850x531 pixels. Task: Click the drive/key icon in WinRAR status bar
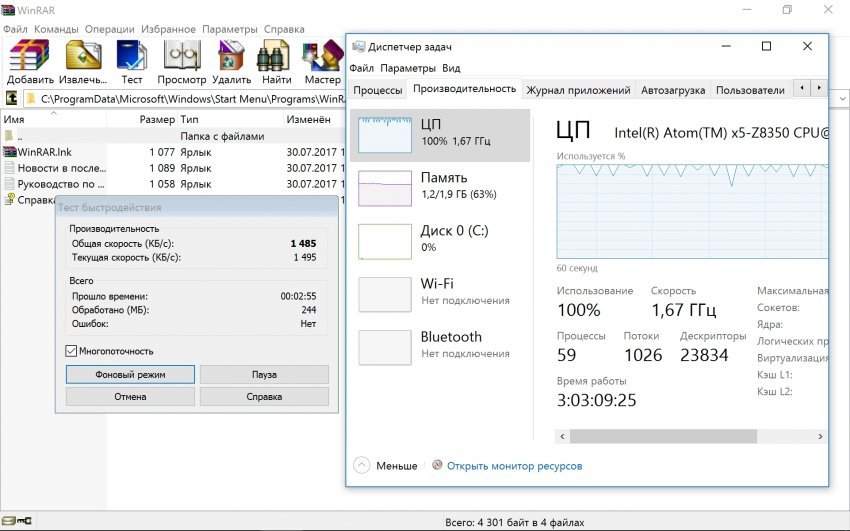pyautogui.click(x=17, y=521)
